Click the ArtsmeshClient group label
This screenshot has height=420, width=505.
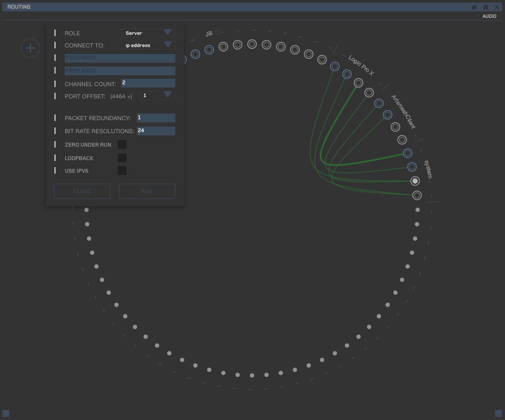(403, 111)
